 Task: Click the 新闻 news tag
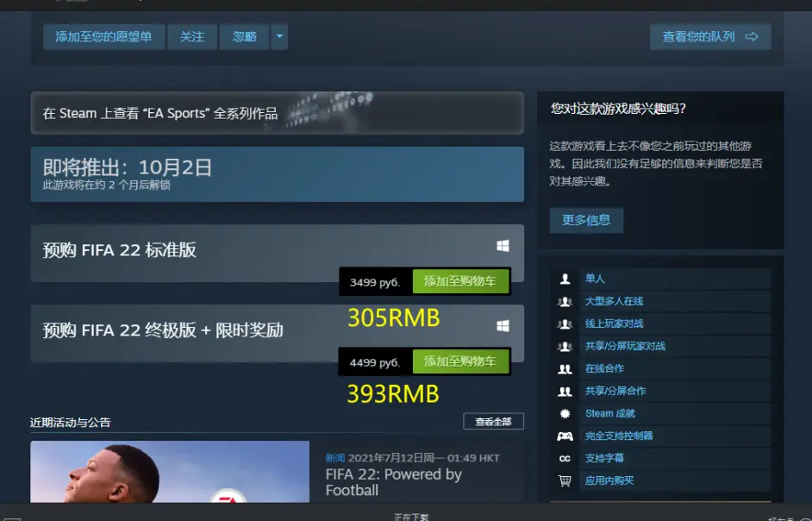(335, 458)
